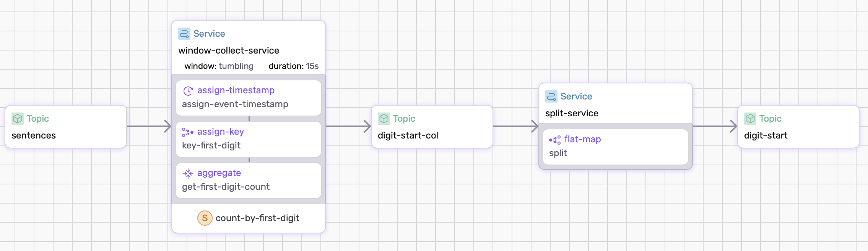The image size is (868, 251).
Task: Select the digit-start-col topic name
Action: pos(408,135)
